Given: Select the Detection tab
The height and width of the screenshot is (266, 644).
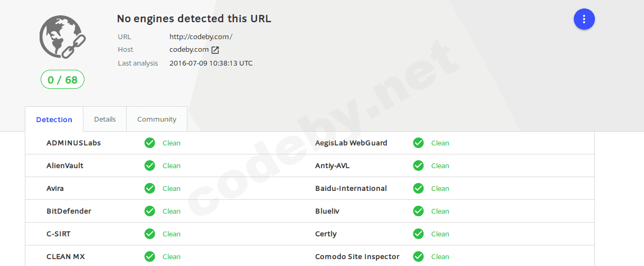Looking at the screenshot, I should tap(54, 120).
